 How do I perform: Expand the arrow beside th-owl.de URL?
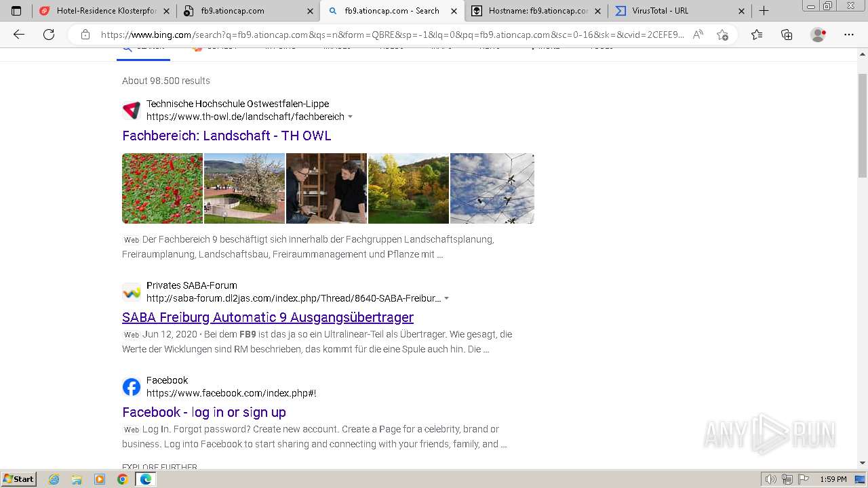coord(351,117)
